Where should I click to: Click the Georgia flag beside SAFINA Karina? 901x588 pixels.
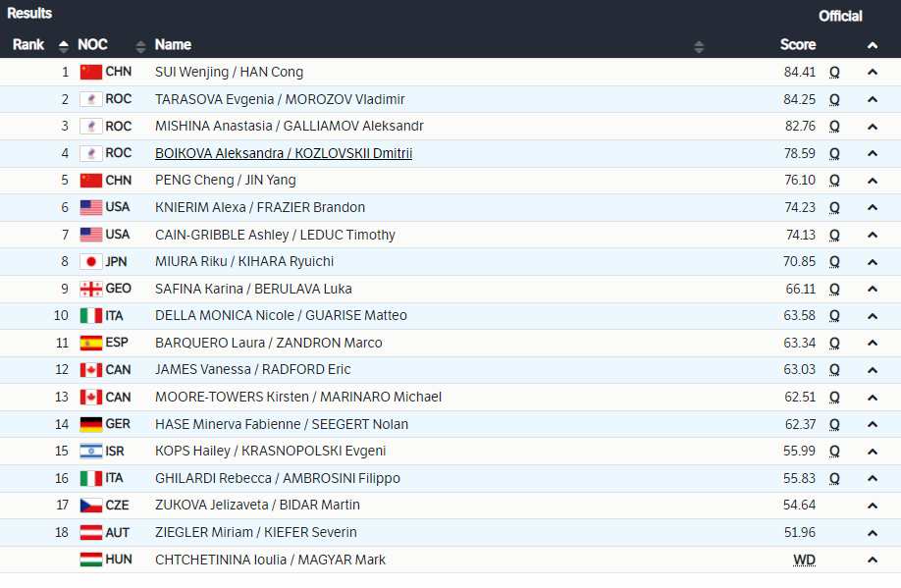(x=90, y=289)
